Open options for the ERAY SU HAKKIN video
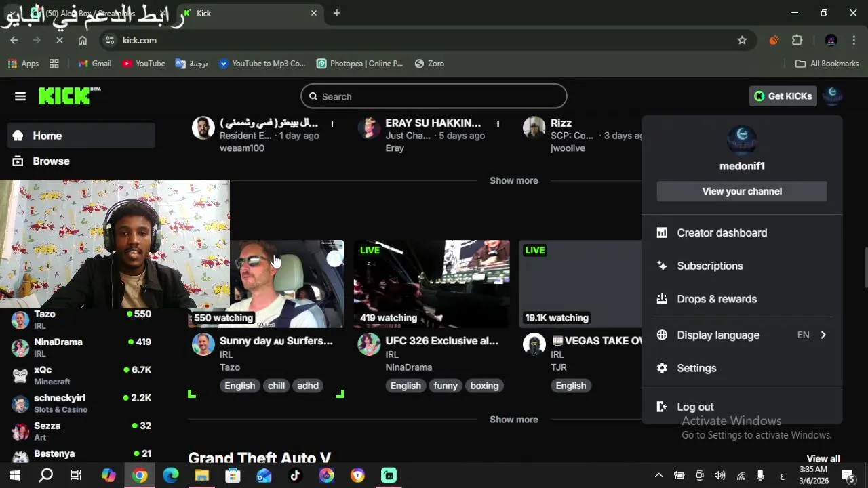 pyautogui.click(x=498, y=124)
